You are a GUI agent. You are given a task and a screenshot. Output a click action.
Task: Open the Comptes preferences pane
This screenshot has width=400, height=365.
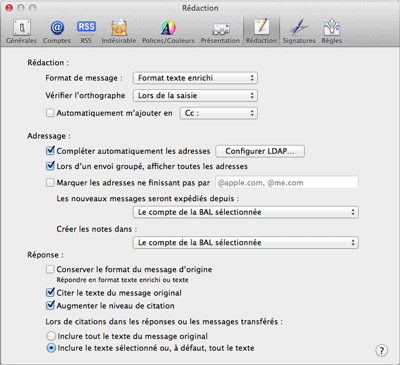[57, 32]
